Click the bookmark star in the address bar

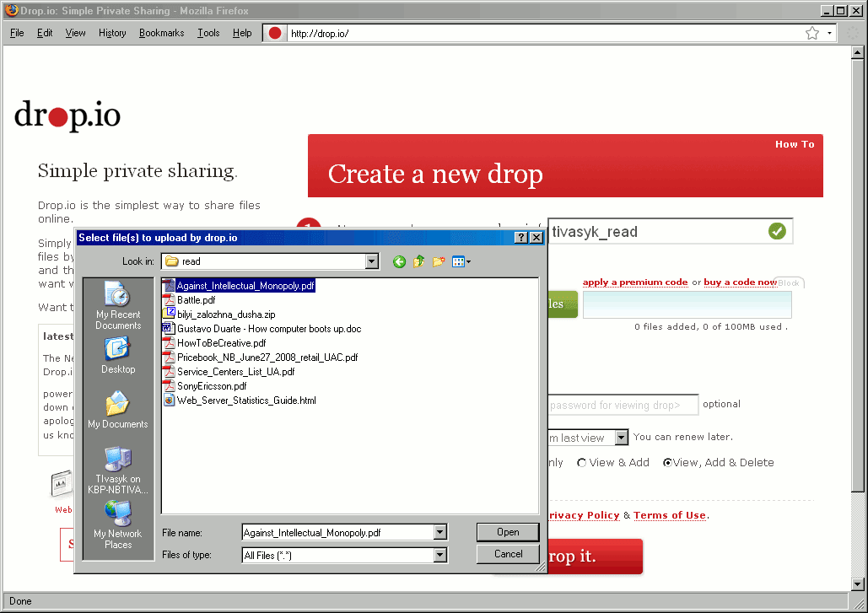coord(812,33)
